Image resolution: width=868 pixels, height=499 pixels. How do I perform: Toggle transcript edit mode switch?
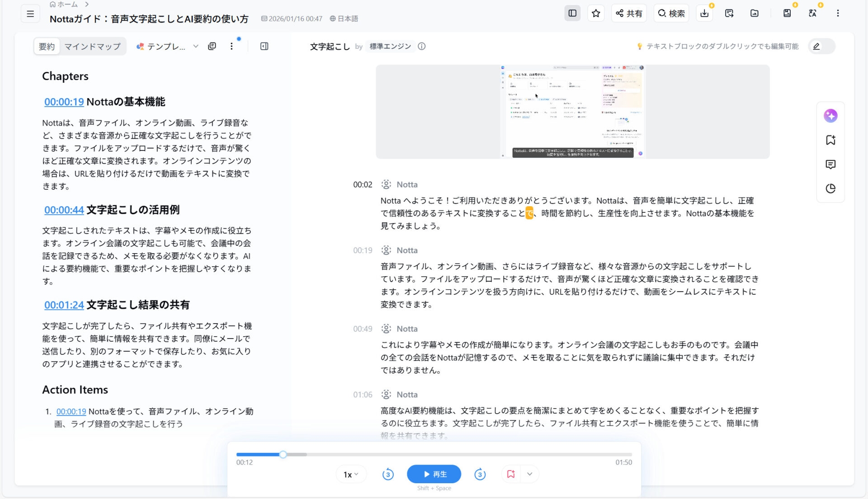(821, 46)
